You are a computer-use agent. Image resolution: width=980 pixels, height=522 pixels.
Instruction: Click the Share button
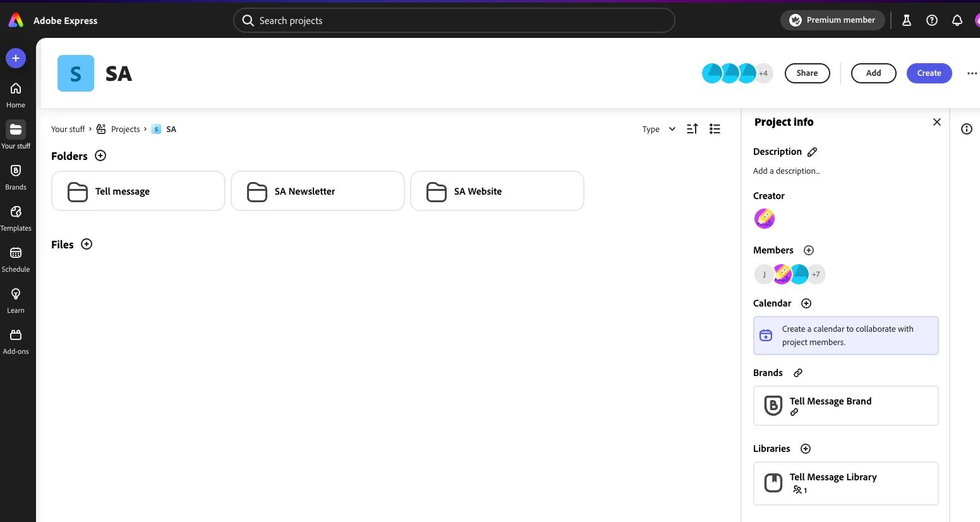click(808, 73)
